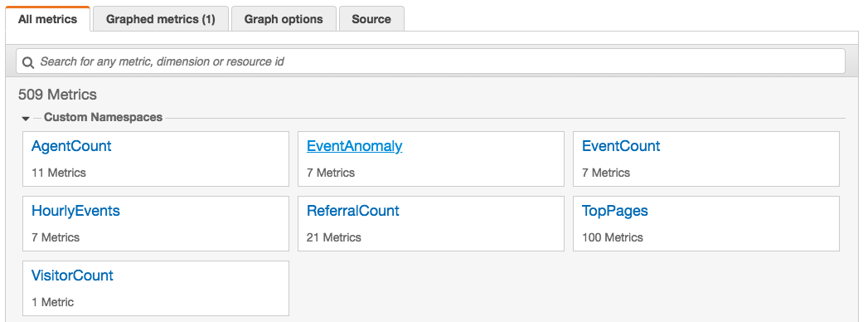Select the EventCount 7 Metrics card

point(706,159)
